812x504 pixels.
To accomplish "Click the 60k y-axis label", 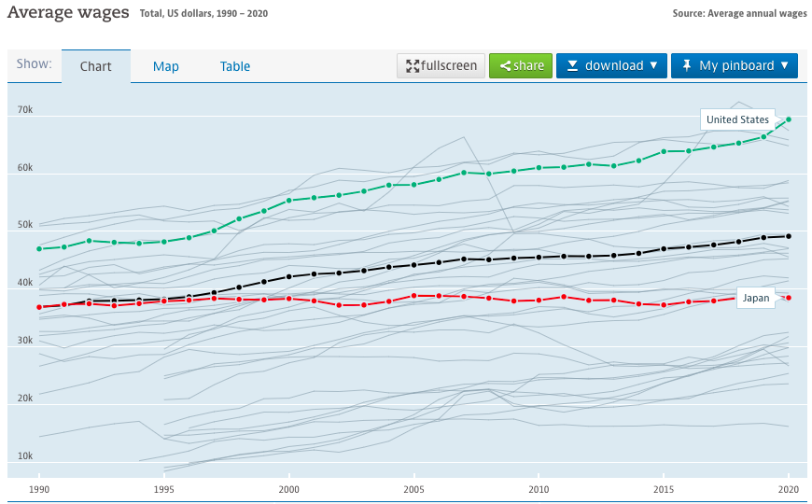I will [x=25, y=167].
